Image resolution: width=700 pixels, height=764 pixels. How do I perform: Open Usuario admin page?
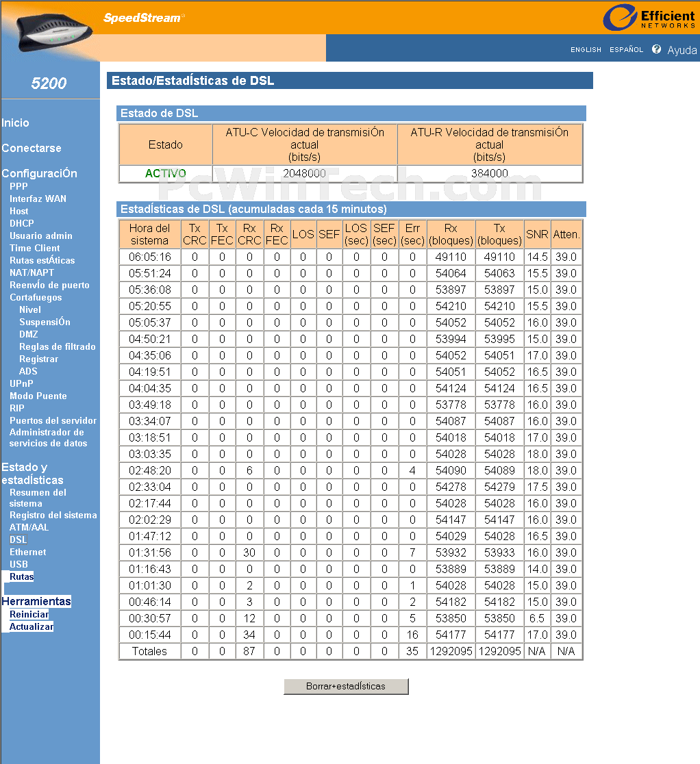[41, 235]
